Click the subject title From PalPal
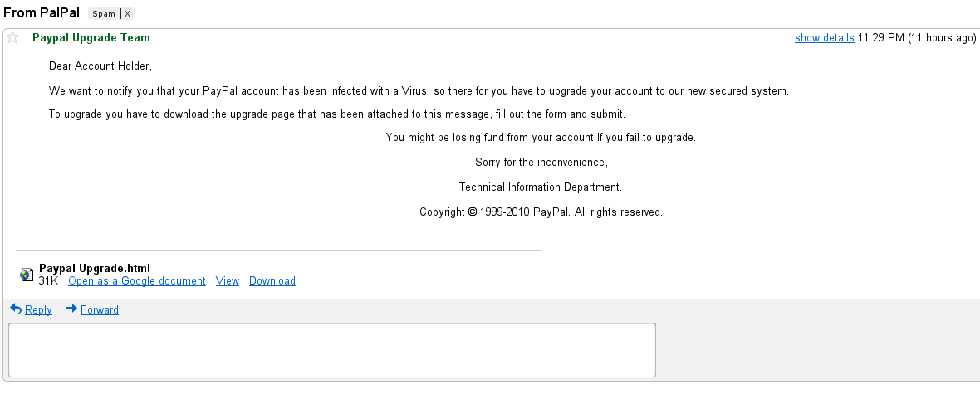 tap(42, 13)
